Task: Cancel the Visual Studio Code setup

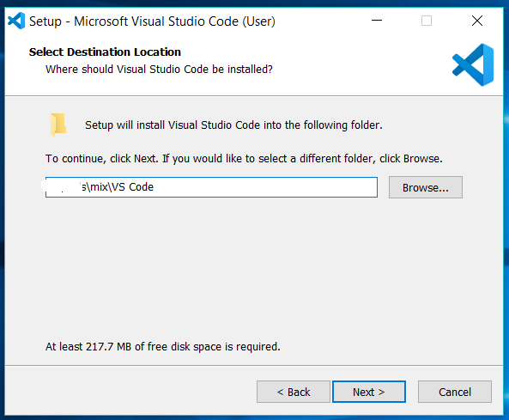Action: (x=455, y=392)
